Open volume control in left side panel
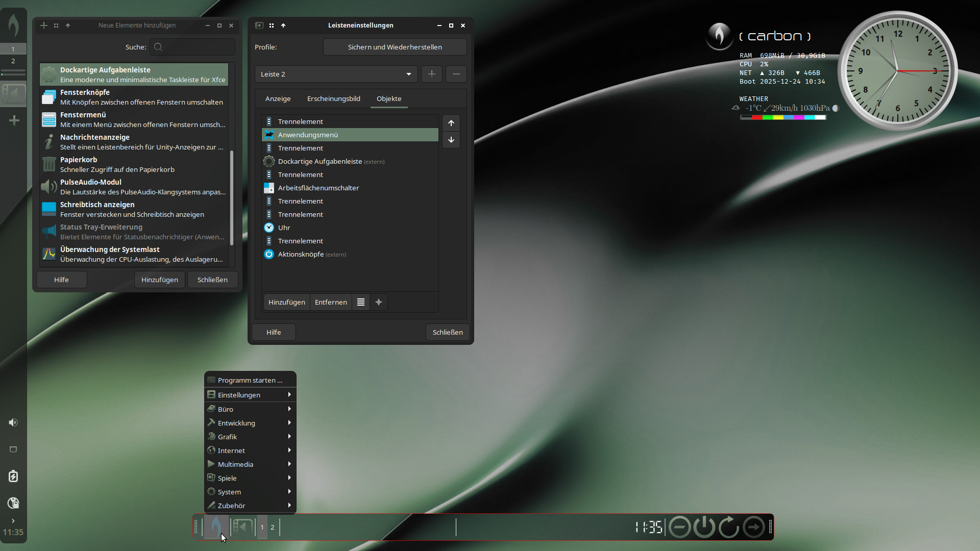Viewport: 980px width, 551px height. 13,422
